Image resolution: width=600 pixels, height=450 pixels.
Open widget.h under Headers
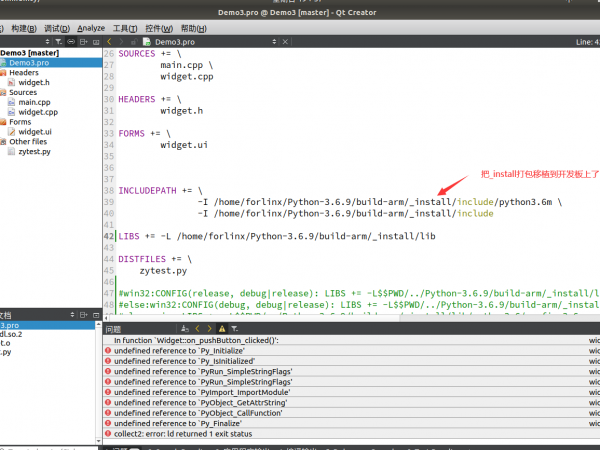34,82
